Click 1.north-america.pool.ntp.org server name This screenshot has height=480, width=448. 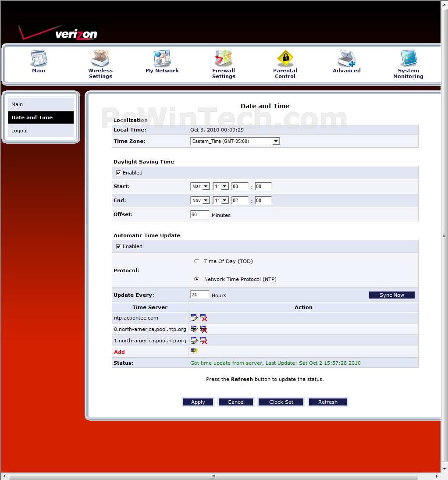(x=150, y=341)
